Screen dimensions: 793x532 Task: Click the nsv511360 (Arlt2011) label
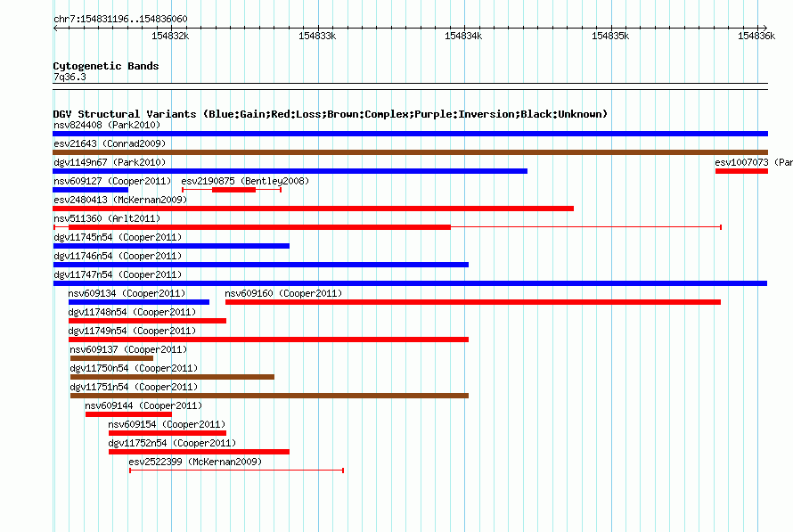pos(107,218)
